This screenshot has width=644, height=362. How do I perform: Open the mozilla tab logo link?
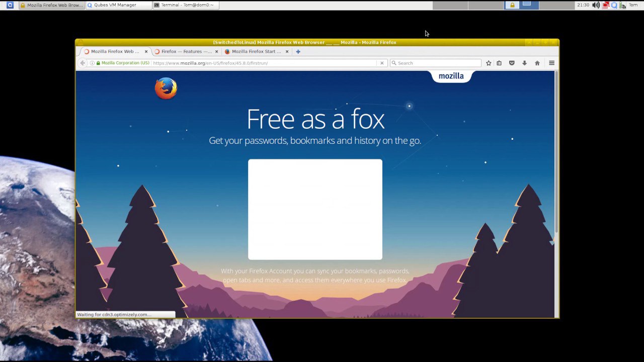451,76
